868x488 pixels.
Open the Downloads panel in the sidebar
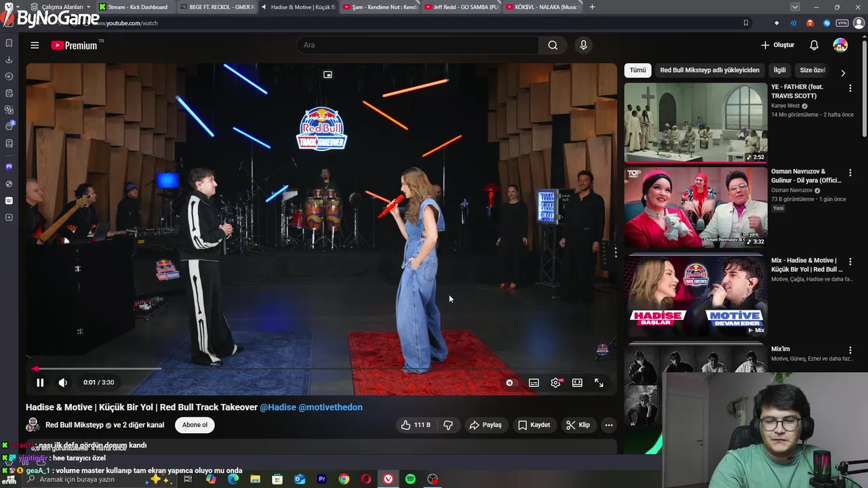click(x=9, y=60)
